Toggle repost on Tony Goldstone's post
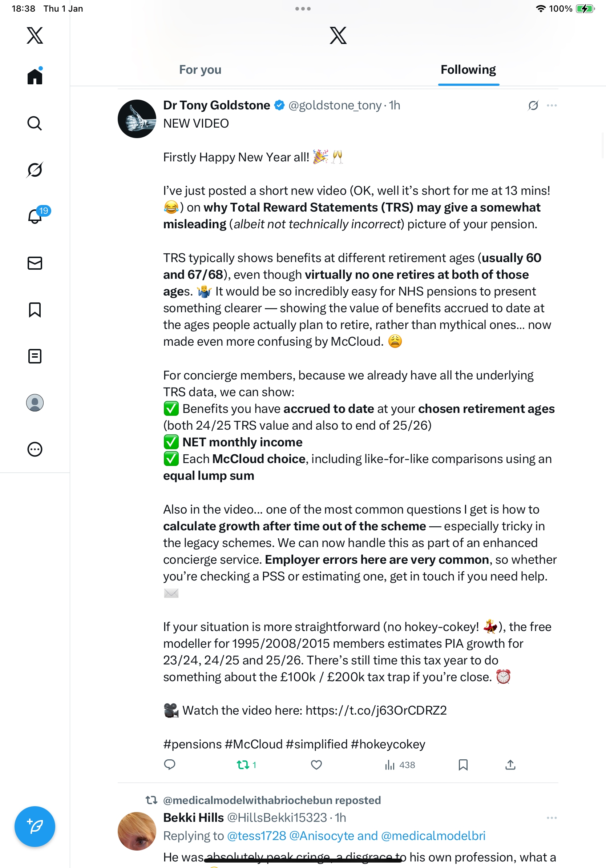This screenshot has height=868, width=606. (243, 765)
